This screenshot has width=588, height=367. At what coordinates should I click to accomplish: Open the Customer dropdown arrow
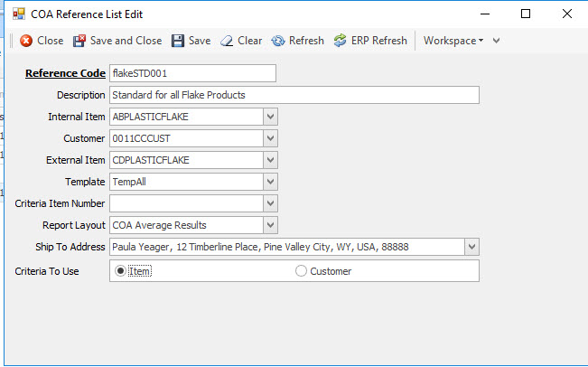tap(270, 138)
